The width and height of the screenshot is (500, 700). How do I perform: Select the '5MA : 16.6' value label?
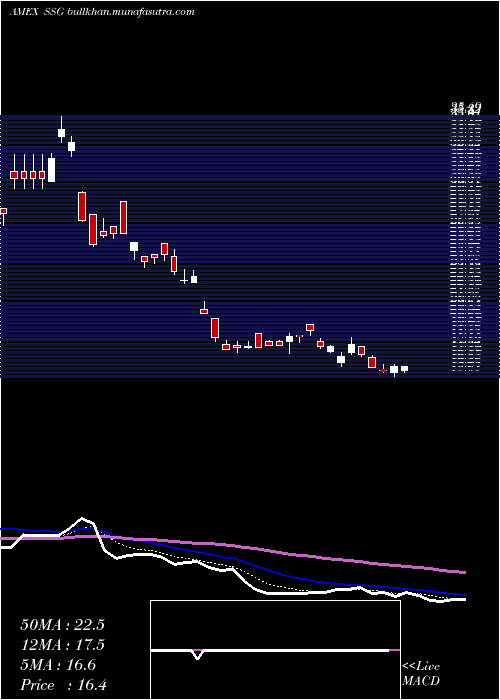pyautogui.click(x=58, y=665)
